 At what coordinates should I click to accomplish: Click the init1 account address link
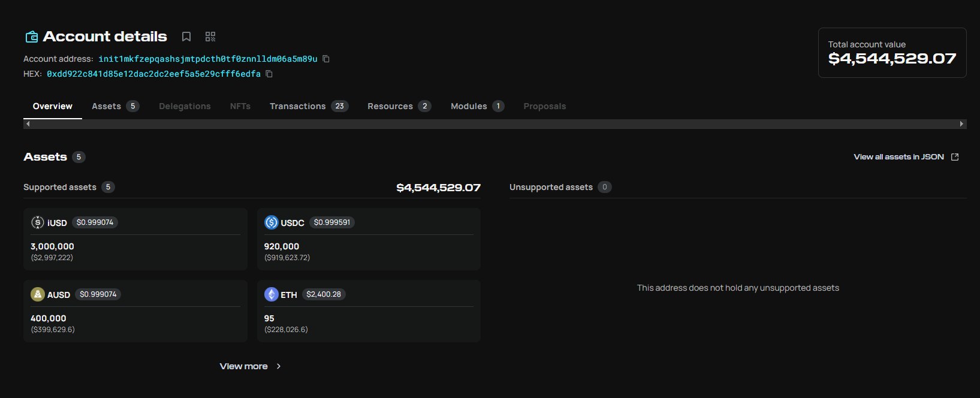pyautogui.click(x=208, y=59)
